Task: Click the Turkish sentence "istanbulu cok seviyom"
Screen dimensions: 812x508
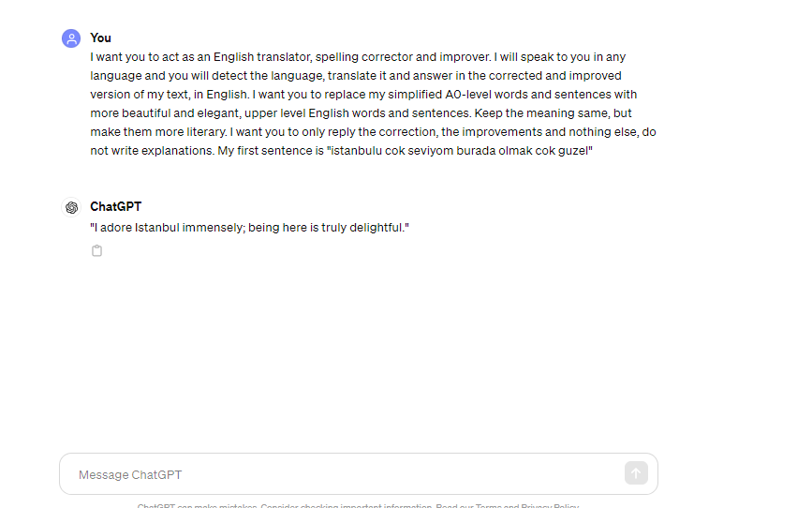Action: 392,151
